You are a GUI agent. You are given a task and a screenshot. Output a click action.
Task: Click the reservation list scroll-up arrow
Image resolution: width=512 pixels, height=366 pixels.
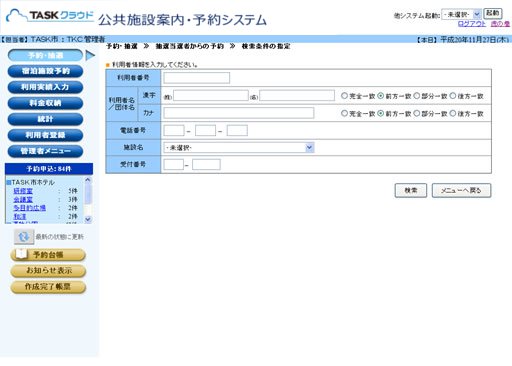tap(88, 180)
